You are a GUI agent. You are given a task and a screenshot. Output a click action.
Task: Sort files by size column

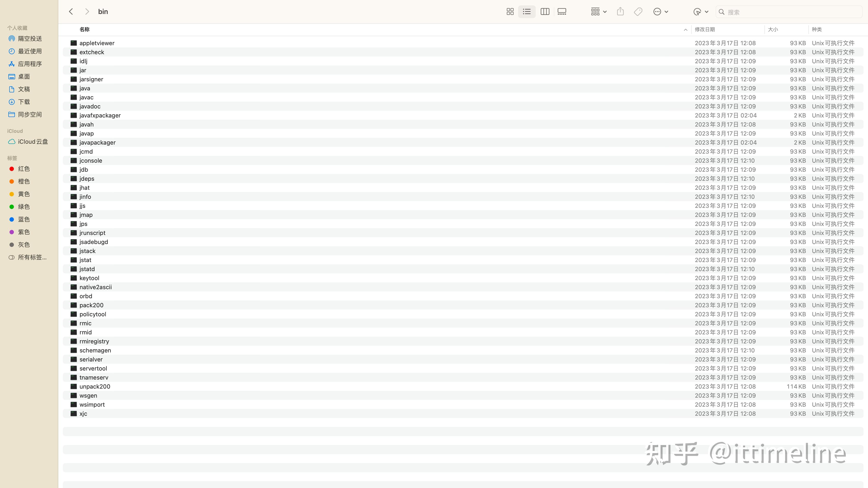pyautogui.click(x=773, y=30)
